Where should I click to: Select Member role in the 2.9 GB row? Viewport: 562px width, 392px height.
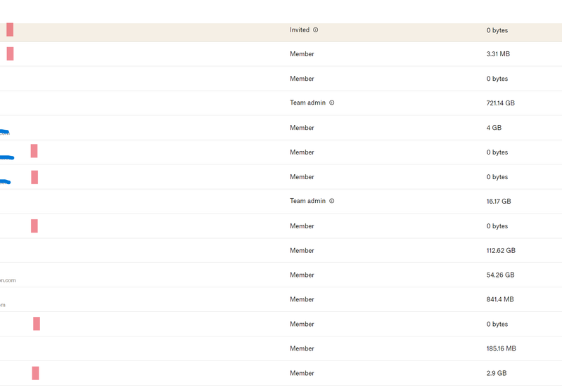[x=302, y=373]
